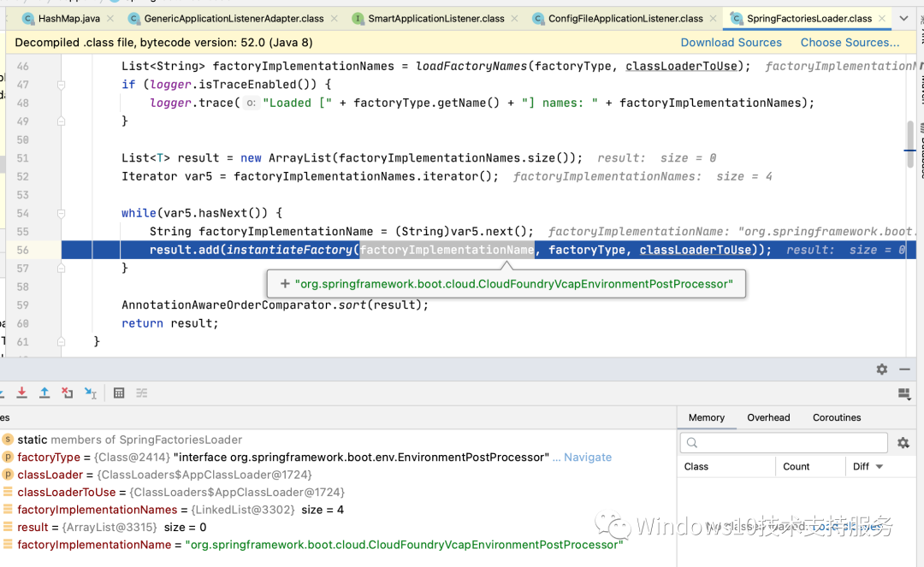Select the SpringFactoriesLoader.class tab
The image size is (924, 567).
[x=809, y=19]
